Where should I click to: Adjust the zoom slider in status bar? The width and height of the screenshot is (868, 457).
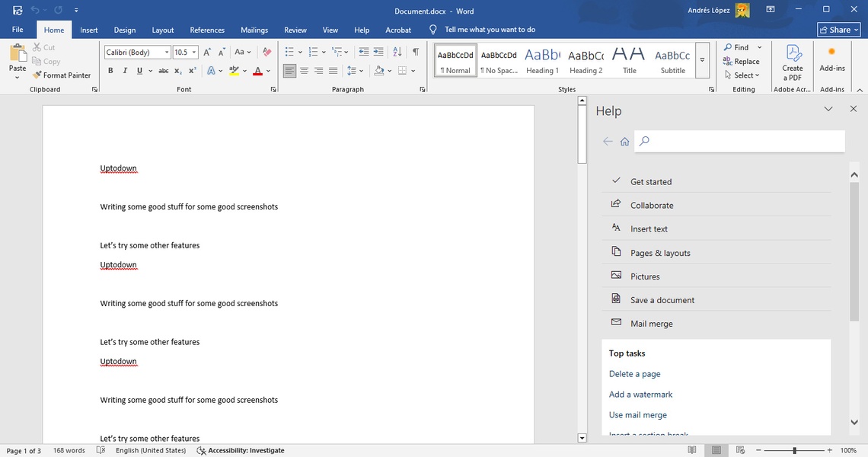click(x=794, y=451)
